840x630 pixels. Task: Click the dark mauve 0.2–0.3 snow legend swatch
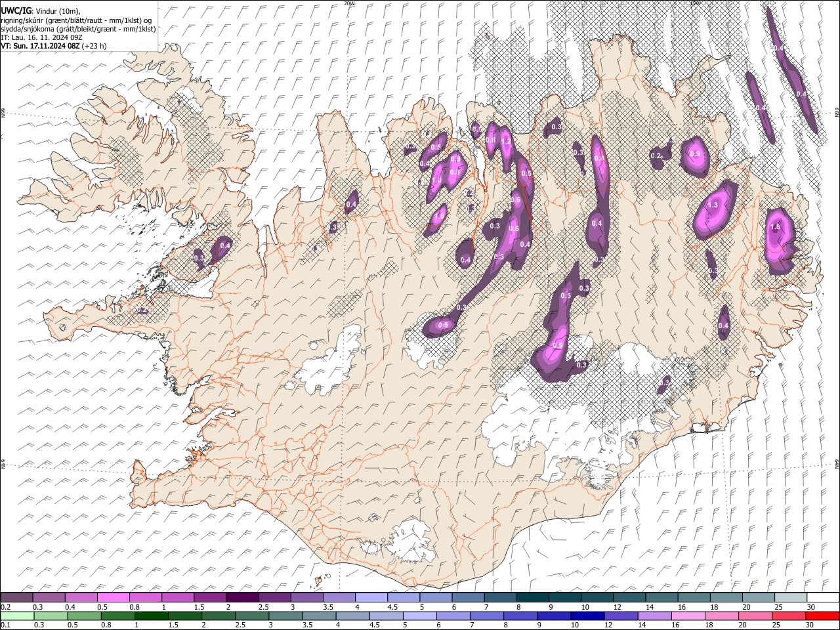point(17,597)
